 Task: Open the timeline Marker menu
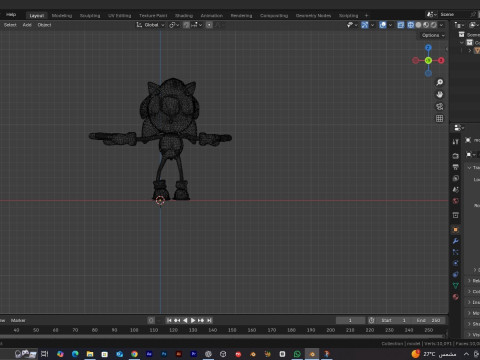18,320
